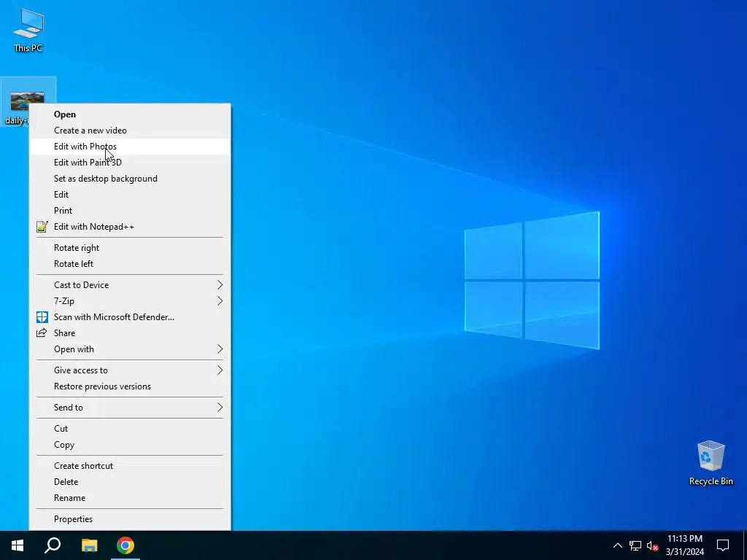This screenshot has height=560, width=747.
Task: Select Rotate right
Action: click(130, 248)
